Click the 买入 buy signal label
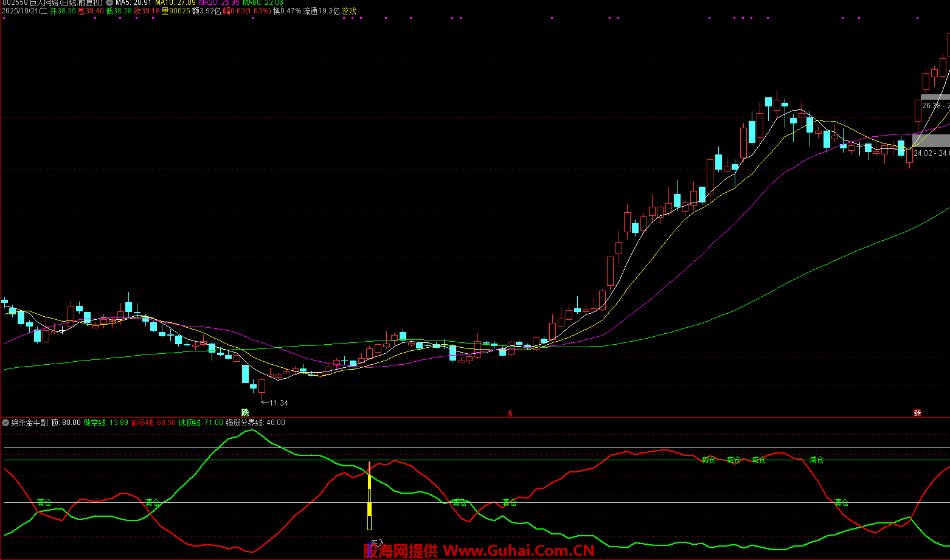 click(377, 543)
